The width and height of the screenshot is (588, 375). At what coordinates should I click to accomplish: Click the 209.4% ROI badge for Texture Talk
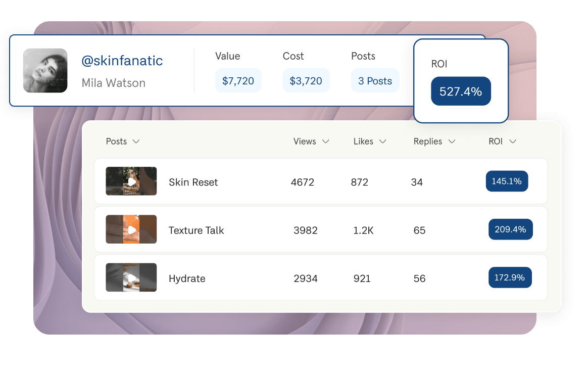coord(510,229)
